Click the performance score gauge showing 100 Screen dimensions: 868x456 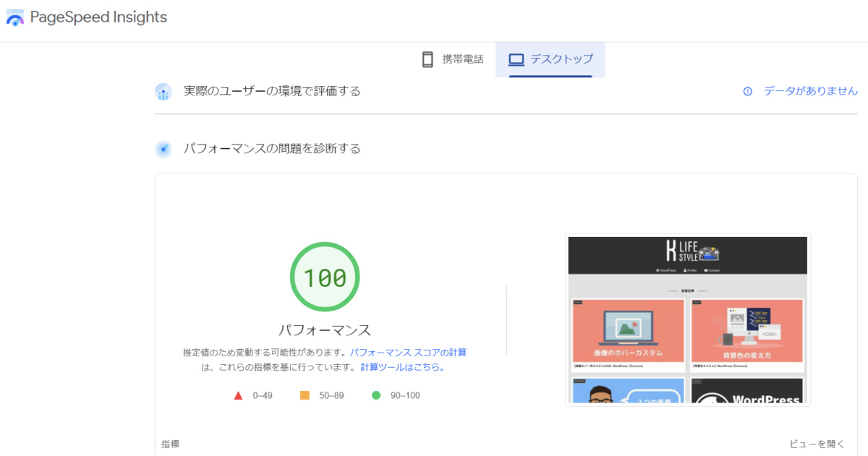click(x=325, y=277)
